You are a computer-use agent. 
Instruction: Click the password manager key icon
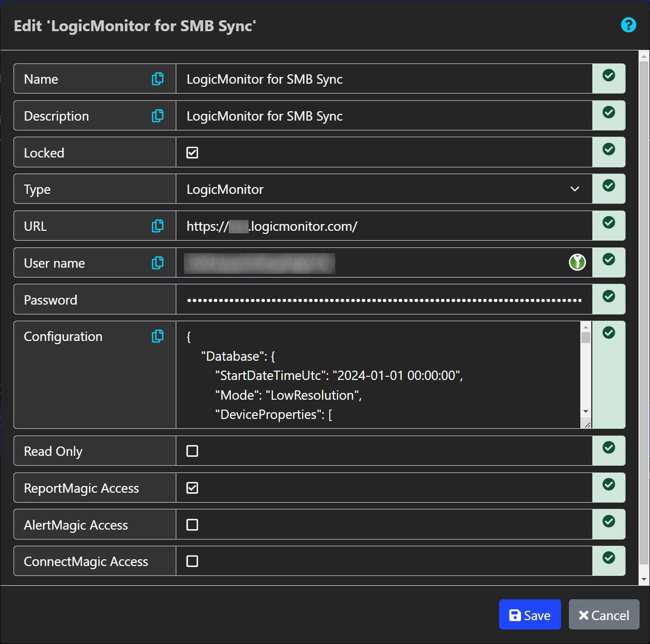(x=577, y=262)
